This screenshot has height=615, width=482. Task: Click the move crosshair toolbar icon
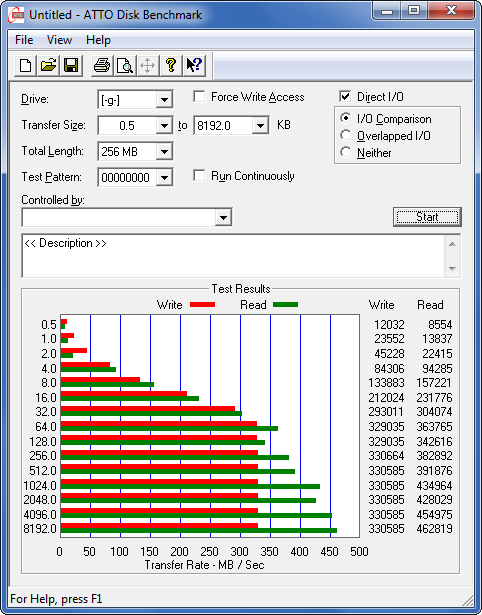(x=147, y=66)
